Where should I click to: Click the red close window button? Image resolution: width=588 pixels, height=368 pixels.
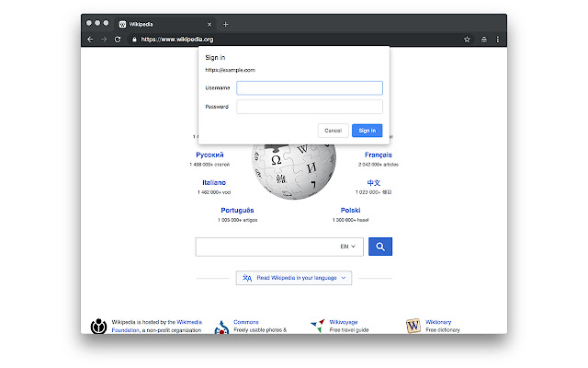click(x=89, y=23)
